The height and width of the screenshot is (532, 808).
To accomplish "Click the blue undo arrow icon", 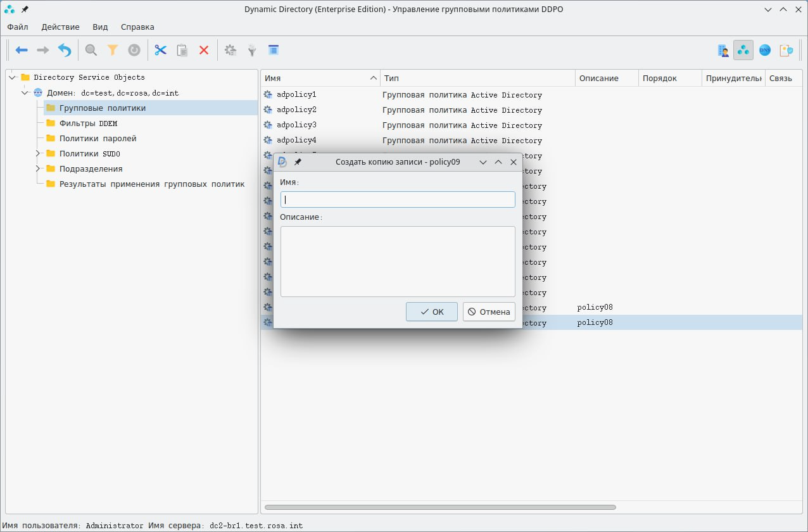I will pos(65,50).
